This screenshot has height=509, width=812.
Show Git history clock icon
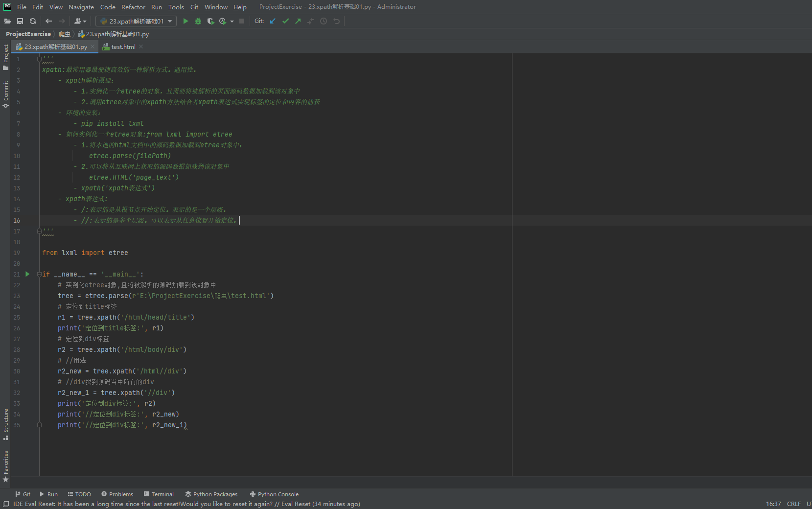pyautogui.click(x=324, y=21)
